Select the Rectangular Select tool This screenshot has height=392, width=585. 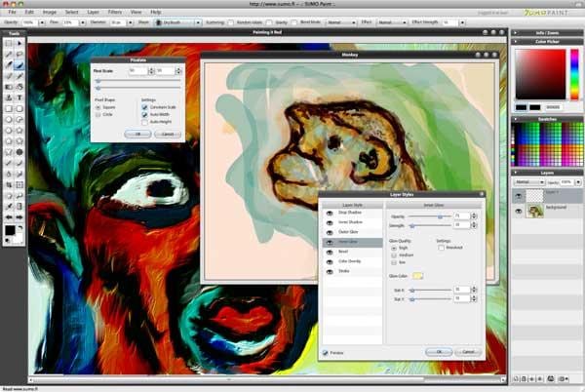(9, 43)
